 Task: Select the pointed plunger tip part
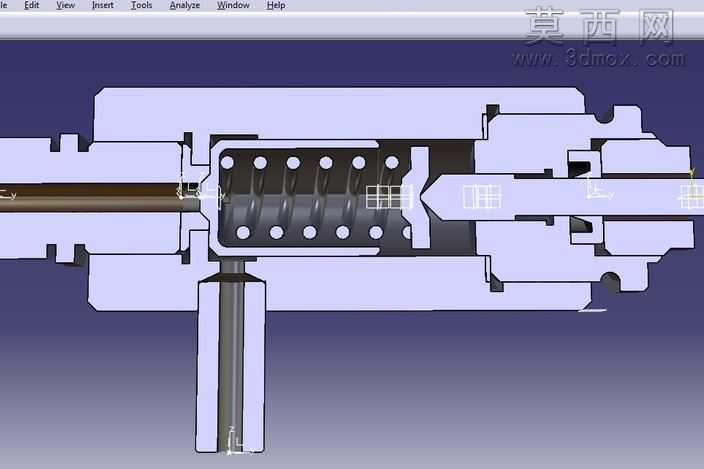coord(557,197)
